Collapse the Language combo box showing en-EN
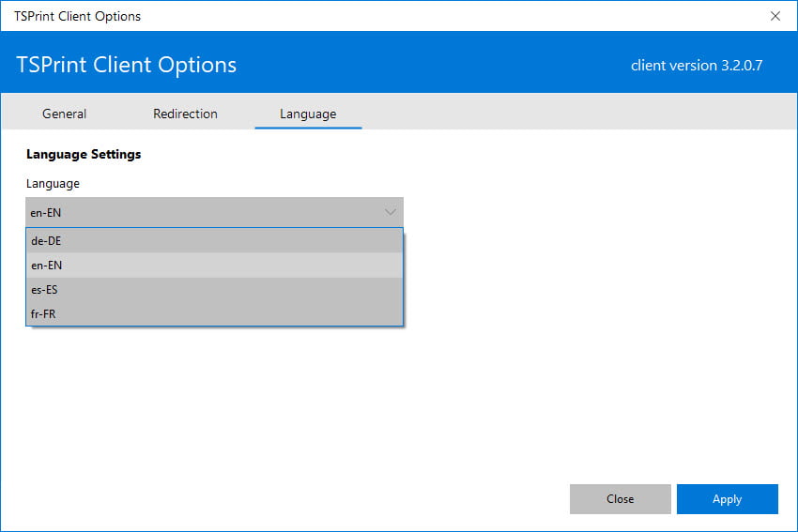Image resolution: width=798 pixels, height=532 pixels. (214, 213)
